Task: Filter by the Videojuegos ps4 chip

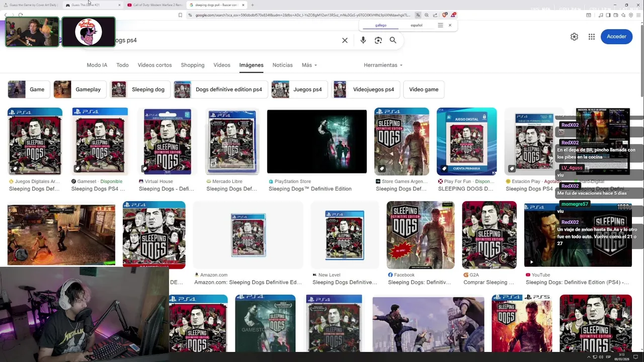Action: [x=366, y=89]
